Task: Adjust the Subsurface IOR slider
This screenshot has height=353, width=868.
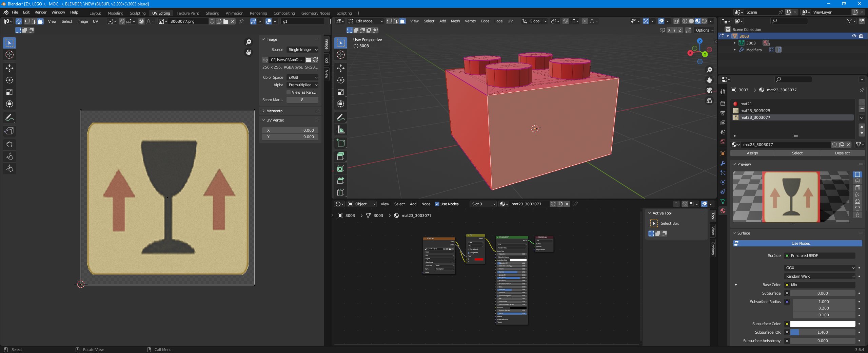Action: (x=823, y=332)
